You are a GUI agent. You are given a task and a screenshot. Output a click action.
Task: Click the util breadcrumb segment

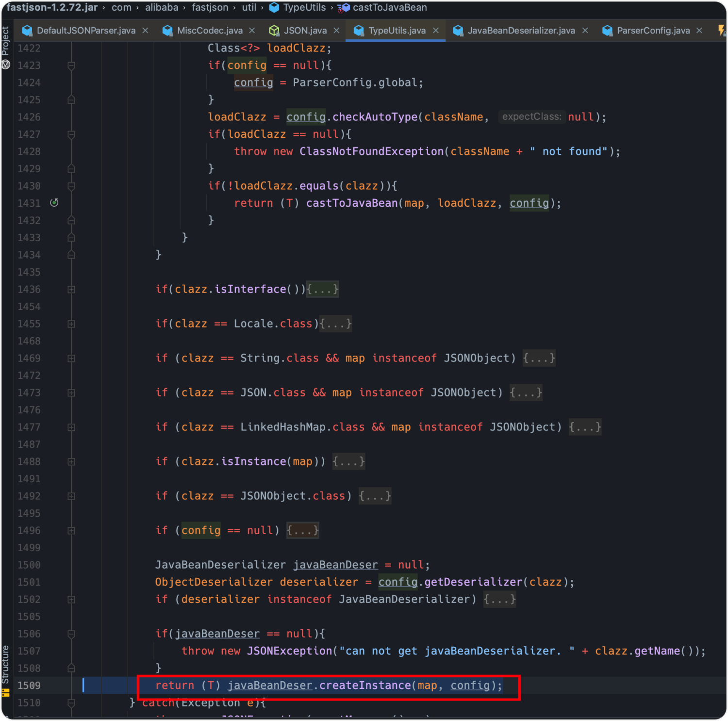249,7
